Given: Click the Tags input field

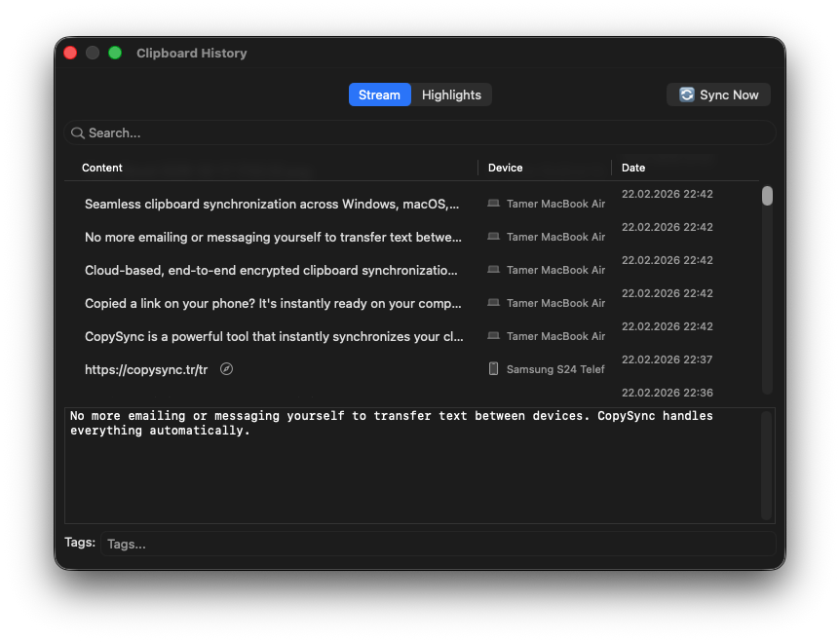Looking at the screenshot, I should [x=292, y=544].
